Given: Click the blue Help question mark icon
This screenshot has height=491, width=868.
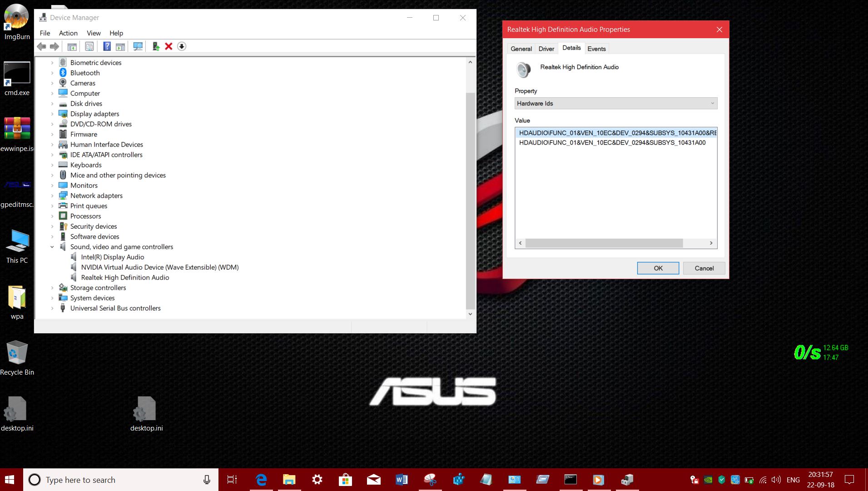Looking at the screenshot, I should click(107, 46).
